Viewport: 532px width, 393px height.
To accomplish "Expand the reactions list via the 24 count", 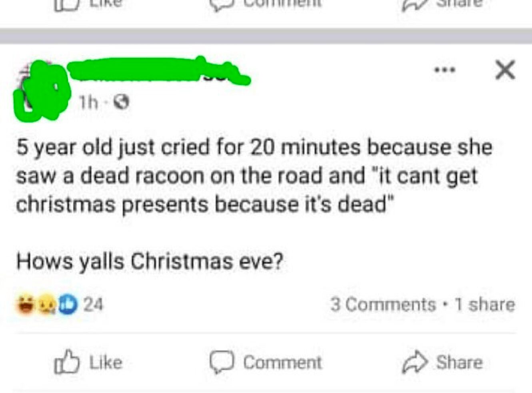I will pyautogui.click(x=93, y=304).
